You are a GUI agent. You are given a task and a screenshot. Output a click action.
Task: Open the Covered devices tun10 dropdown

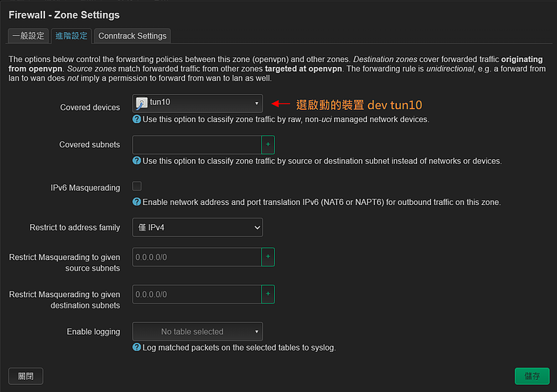tap(198, 104)
